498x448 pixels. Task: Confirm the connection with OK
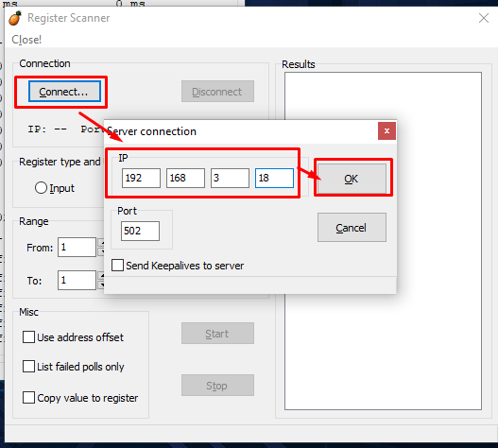(352, 179)
